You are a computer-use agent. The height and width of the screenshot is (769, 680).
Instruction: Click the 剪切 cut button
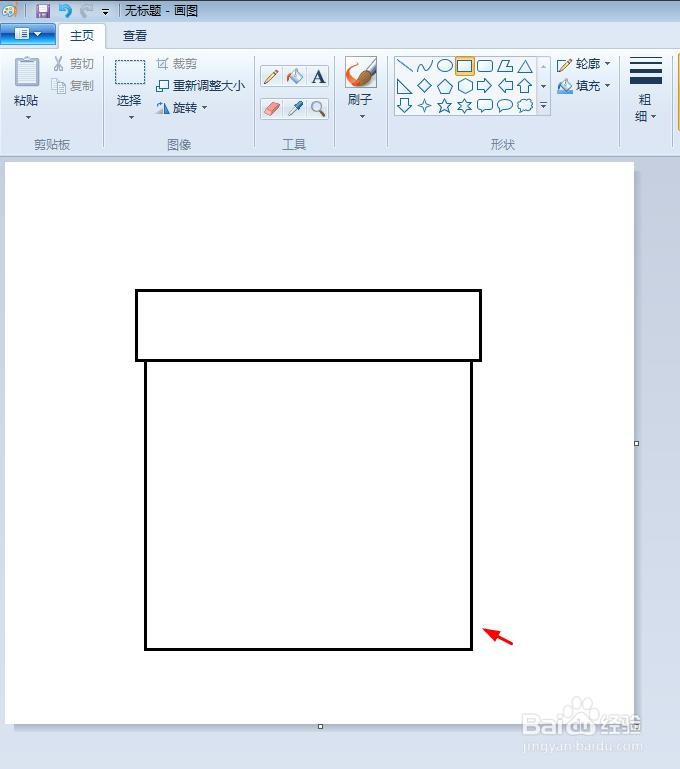coord(73,64)
